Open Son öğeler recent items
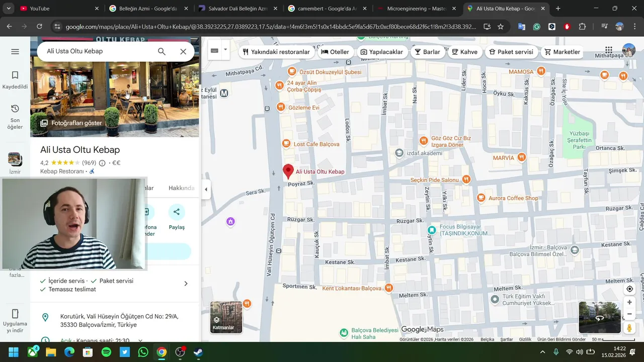This screenshot has width=644, height=362. [15, 117]
